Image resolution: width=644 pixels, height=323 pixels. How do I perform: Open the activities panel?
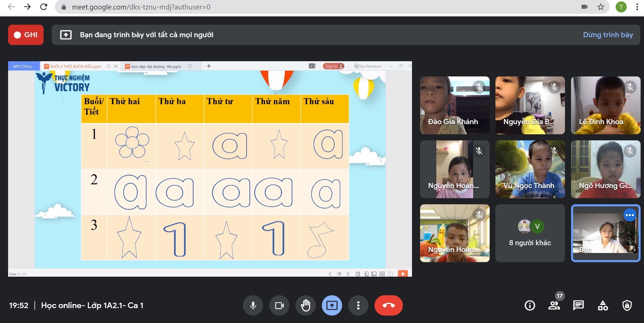pos(603,306)
